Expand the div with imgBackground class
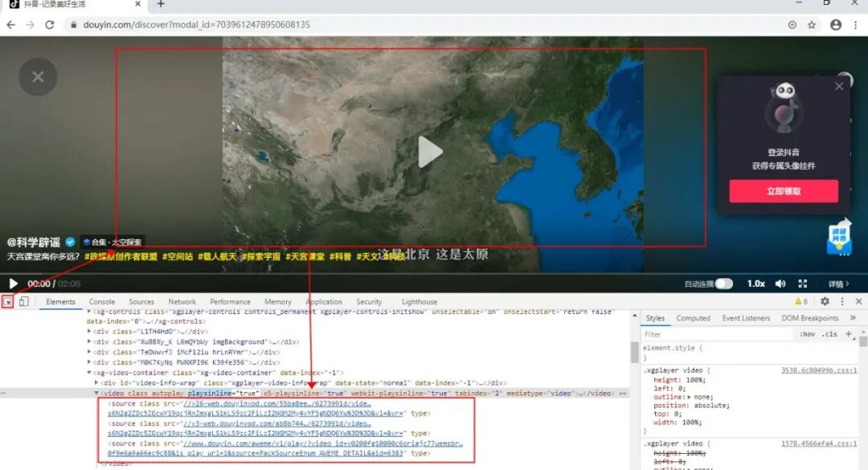The image size is (868, 470). [89, 341]
